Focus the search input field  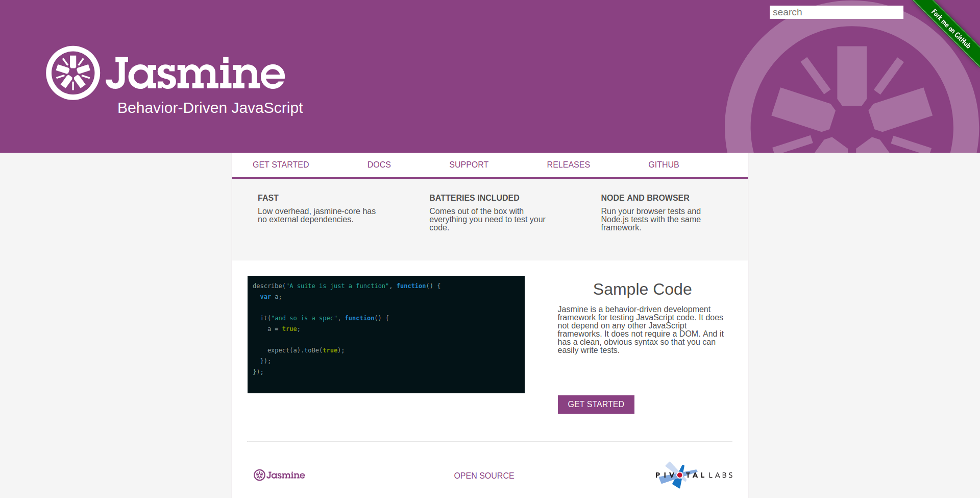coord(836,12)
